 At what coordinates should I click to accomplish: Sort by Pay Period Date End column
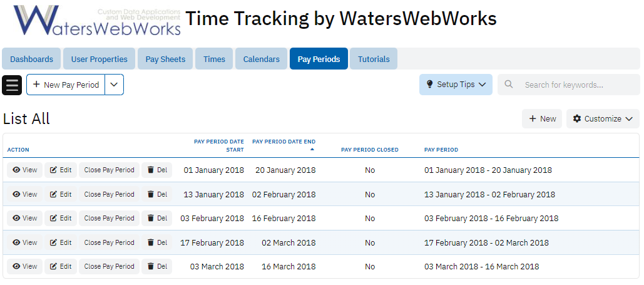[284, 142]
